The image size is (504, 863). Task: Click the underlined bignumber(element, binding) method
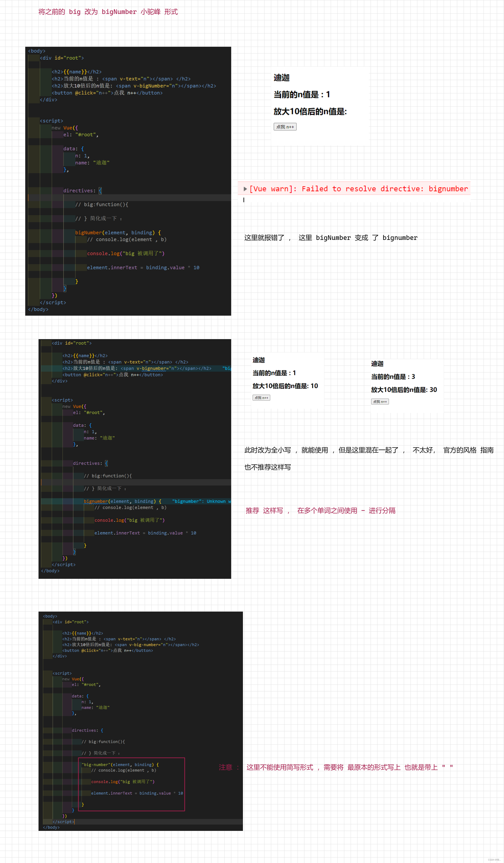(122, 501)
